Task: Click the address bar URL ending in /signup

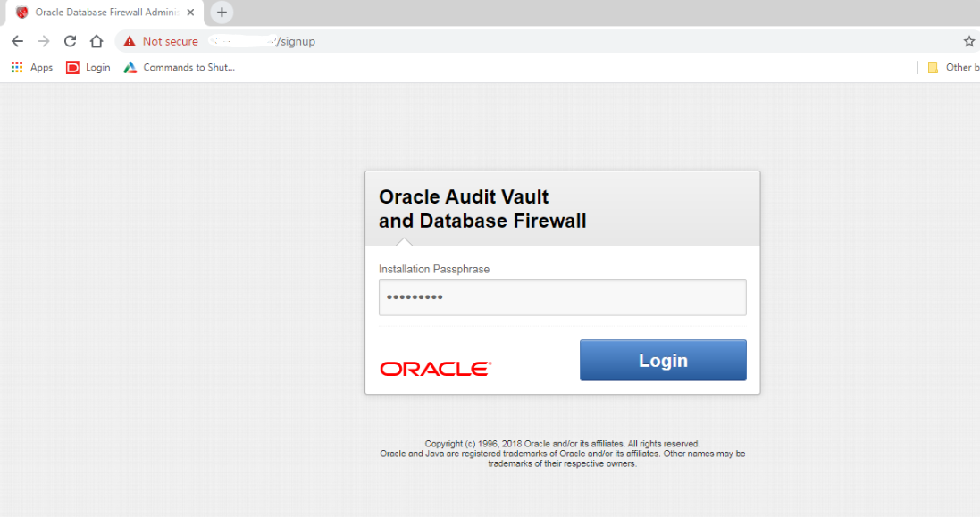Action: (296, 41)
